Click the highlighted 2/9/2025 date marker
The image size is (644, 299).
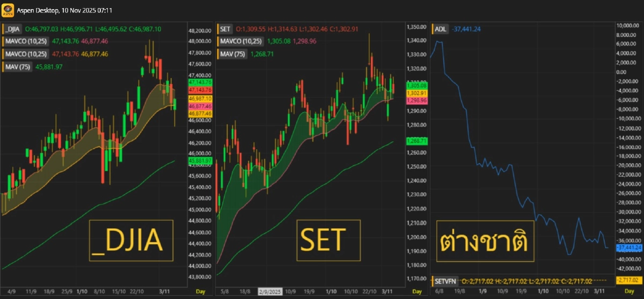(x=269, y=291)
